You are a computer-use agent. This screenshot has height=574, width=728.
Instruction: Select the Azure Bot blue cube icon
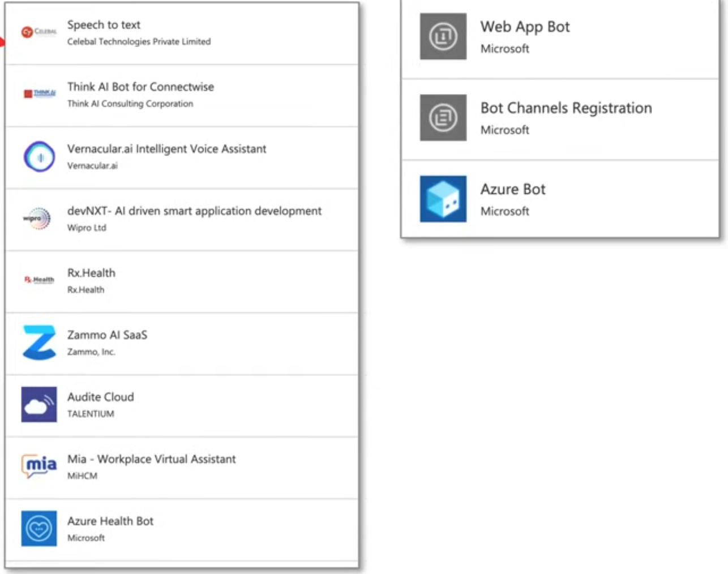[443, 199]
